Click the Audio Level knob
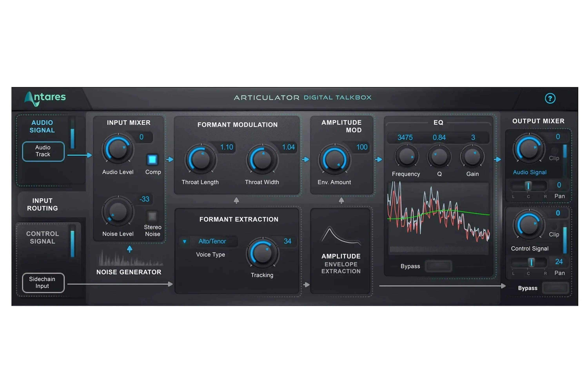588x392 pixels. point(118,149)
